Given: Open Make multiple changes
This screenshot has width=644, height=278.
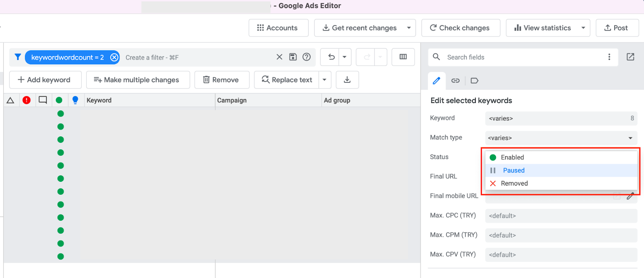Looking at the screenshot, I should pos(138,80).
